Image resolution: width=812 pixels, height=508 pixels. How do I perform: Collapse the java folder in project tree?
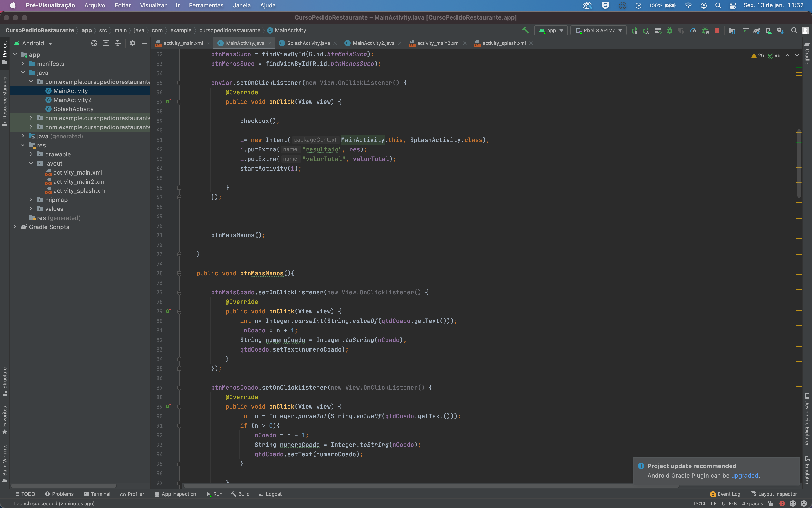[x=23, y=73]
